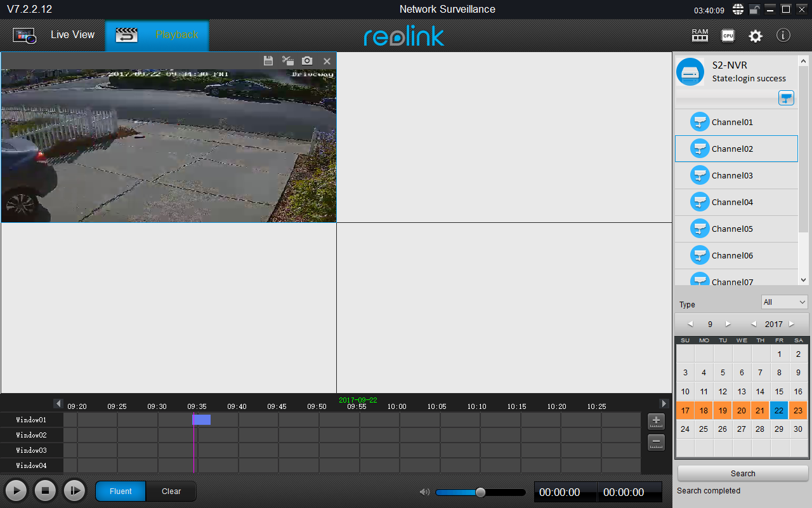Open the info icon in the header
This screenshot has width=812, height=508.
783,36
